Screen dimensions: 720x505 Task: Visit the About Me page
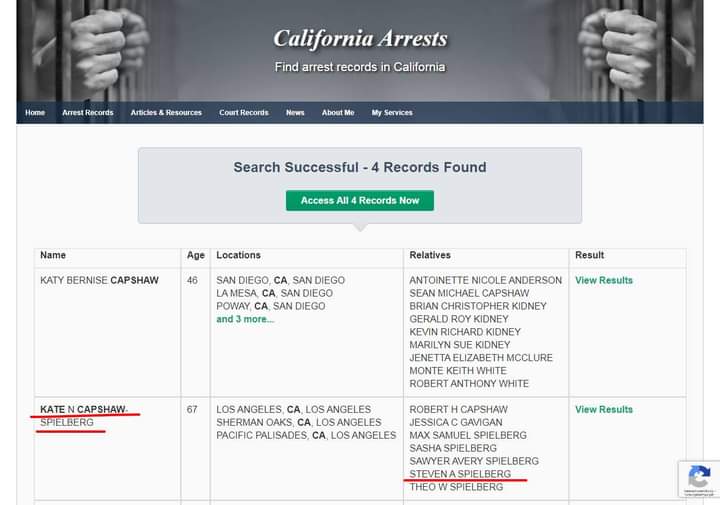point(338,113)
